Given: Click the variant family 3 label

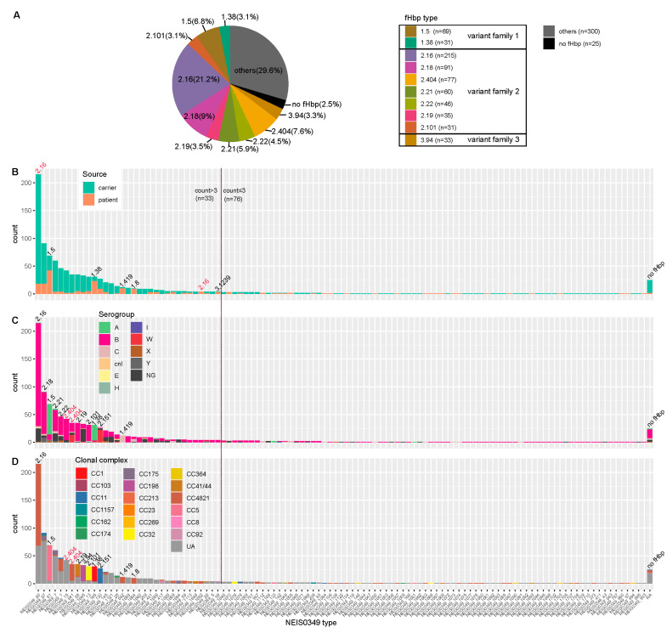Looking at the screenshot, I should (x=493, y=139).
